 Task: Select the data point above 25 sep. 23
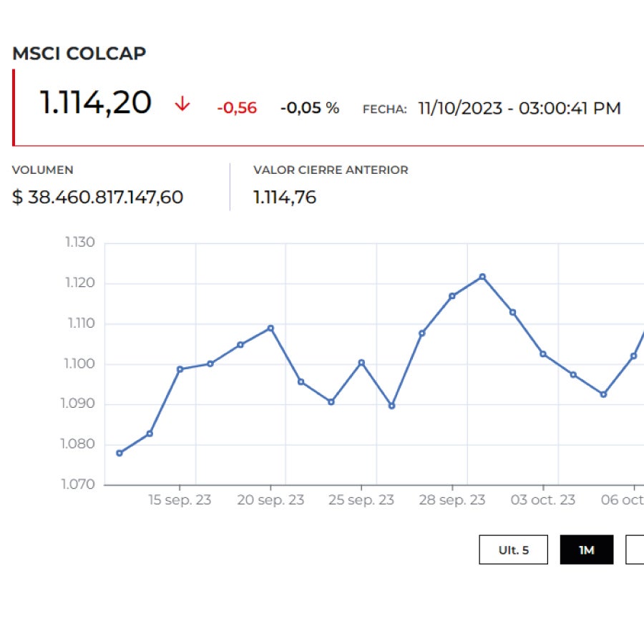click(360, 362)
